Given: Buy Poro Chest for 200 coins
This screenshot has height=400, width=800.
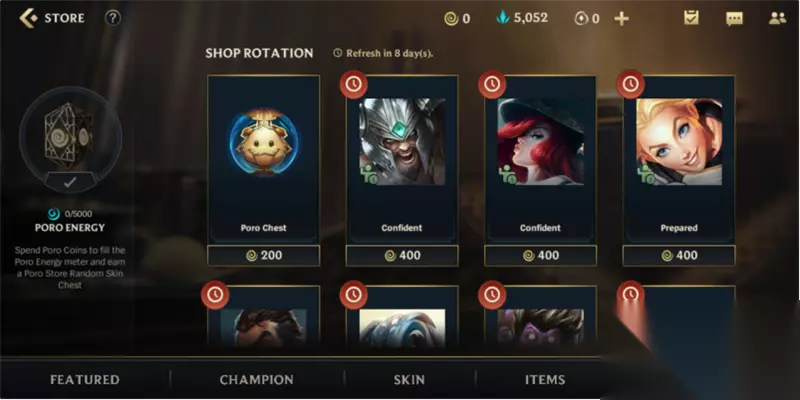Looking at the screenshot, I should tap(264, 256).
